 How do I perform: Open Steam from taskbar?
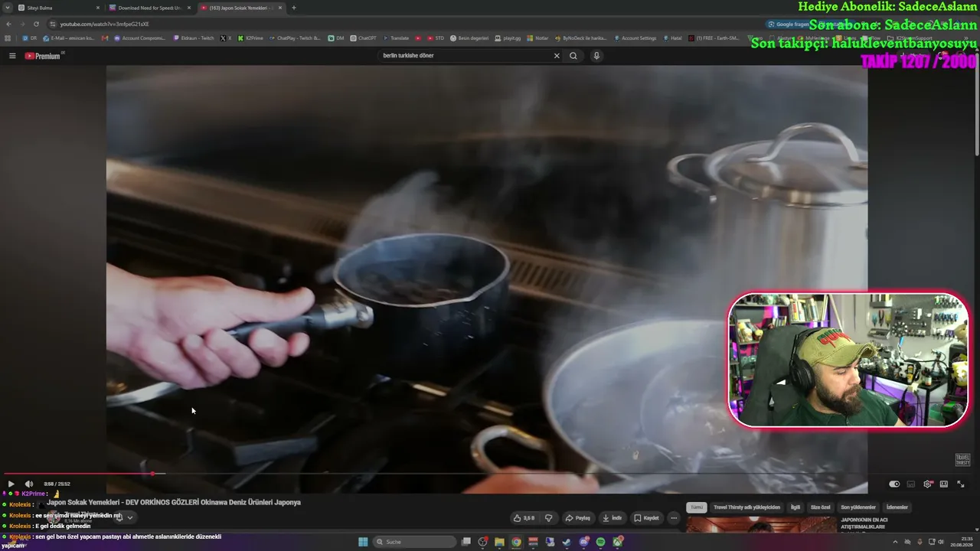[x=567, y=542]
